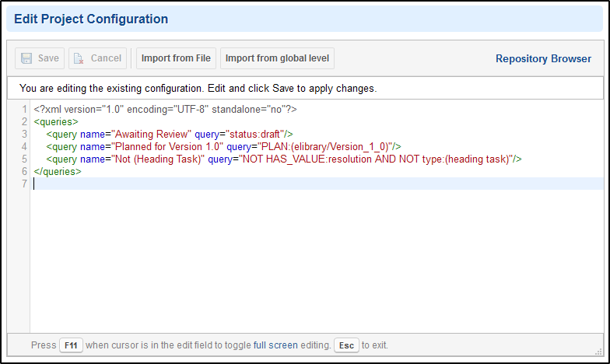This screenshot has width=610, height=364.
Task: Click the F11 key hint
Action: (71, 345)
